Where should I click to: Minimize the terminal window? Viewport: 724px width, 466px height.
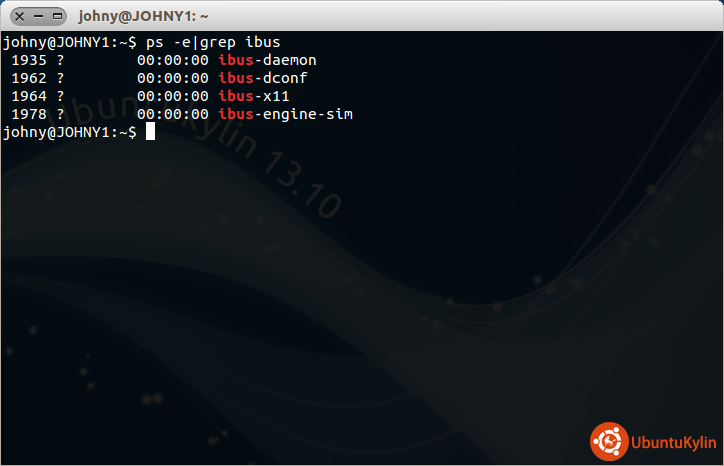pyautogui.click(x=35, y=16)
